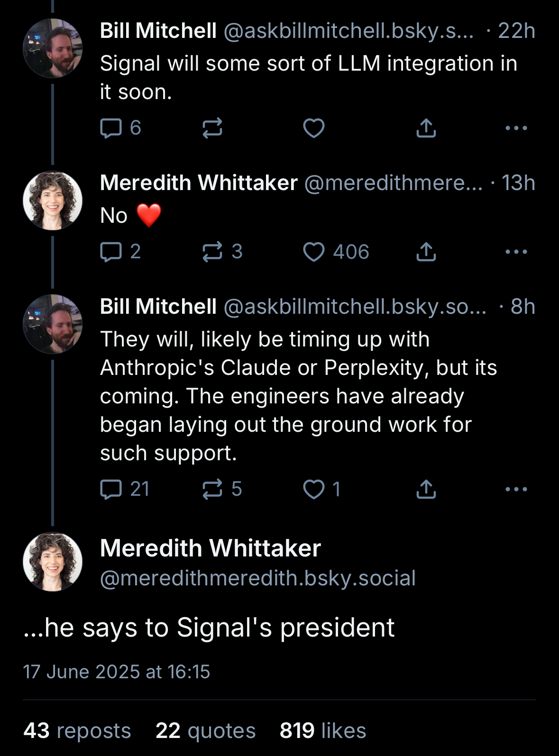This screenshot has height=756, width=559.
Task: Open more options on third post
Action: tap(516, 489)
